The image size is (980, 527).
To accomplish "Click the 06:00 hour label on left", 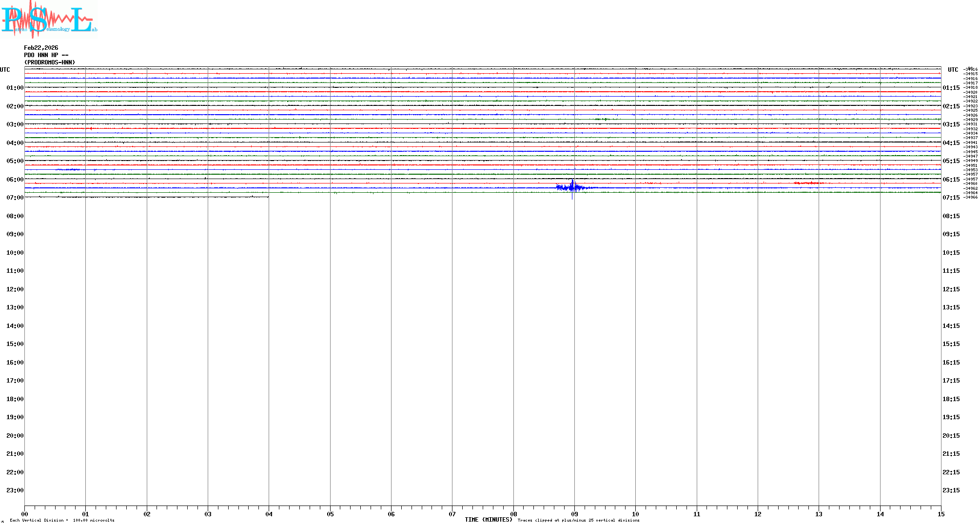I will pyautogui.click(x=15, y=180).
